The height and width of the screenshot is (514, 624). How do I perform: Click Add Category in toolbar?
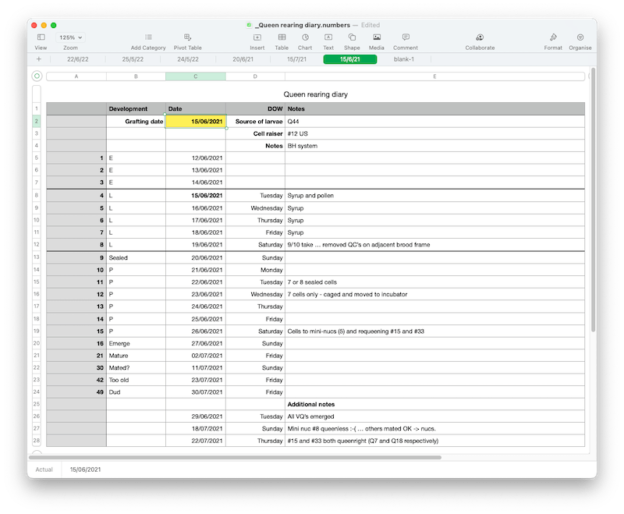pyautogui.click(x=148, y=38)
